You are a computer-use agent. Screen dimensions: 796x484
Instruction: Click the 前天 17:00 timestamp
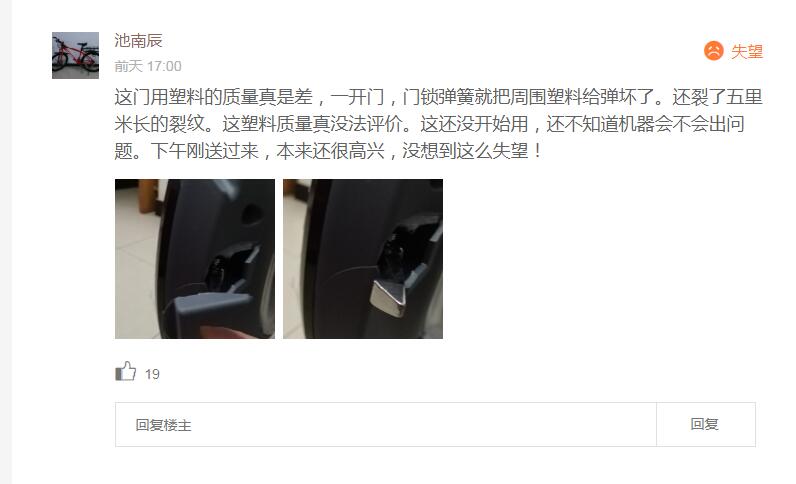click(x=148, y=66)
